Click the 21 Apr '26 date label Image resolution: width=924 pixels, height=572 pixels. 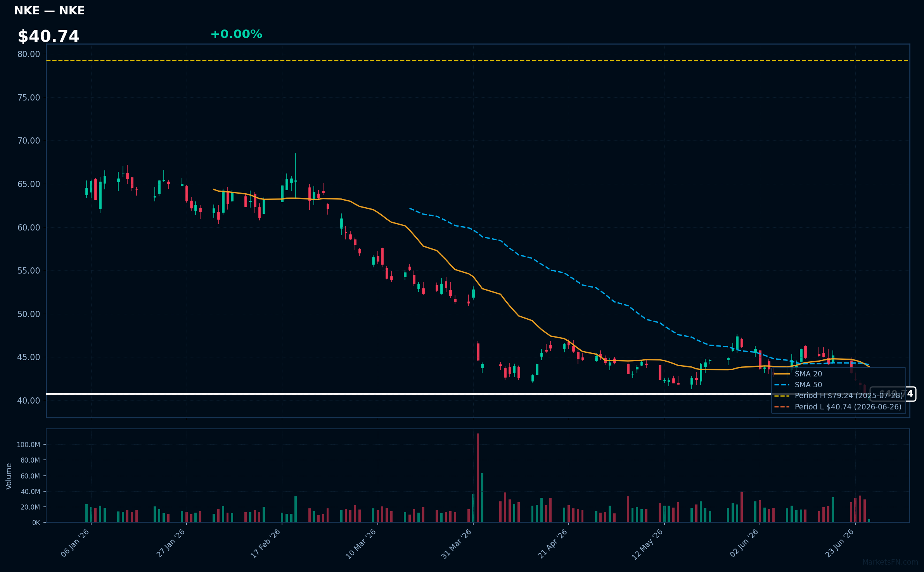pos(552,544)
